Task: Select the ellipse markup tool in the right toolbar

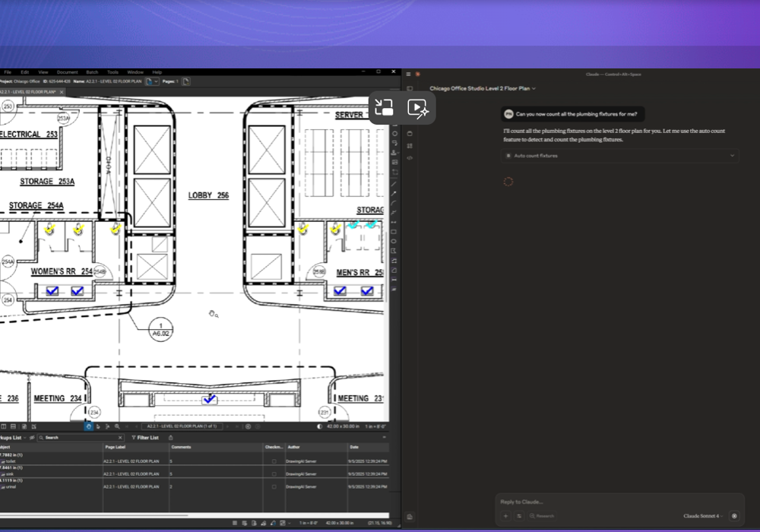Action: click(394, 241)
